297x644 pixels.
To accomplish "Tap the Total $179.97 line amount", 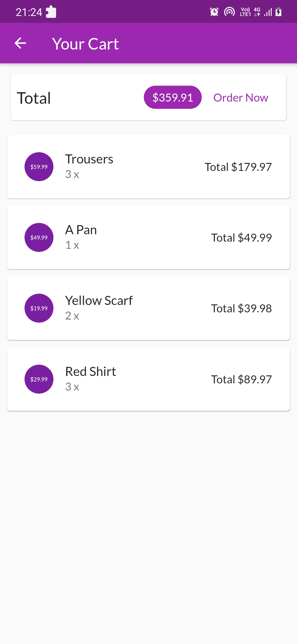I will pos(238,167).
